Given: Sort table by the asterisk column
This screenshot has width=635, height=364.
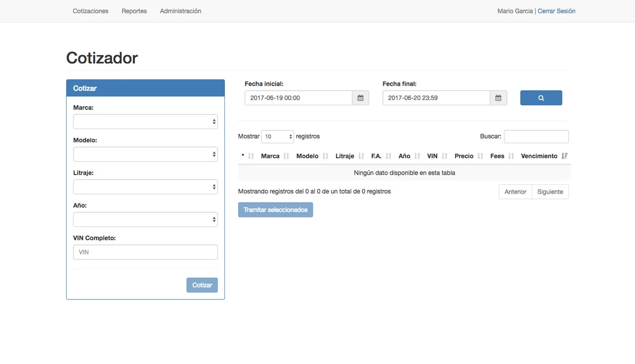Looking at the screenshot, I should (248, 156).
